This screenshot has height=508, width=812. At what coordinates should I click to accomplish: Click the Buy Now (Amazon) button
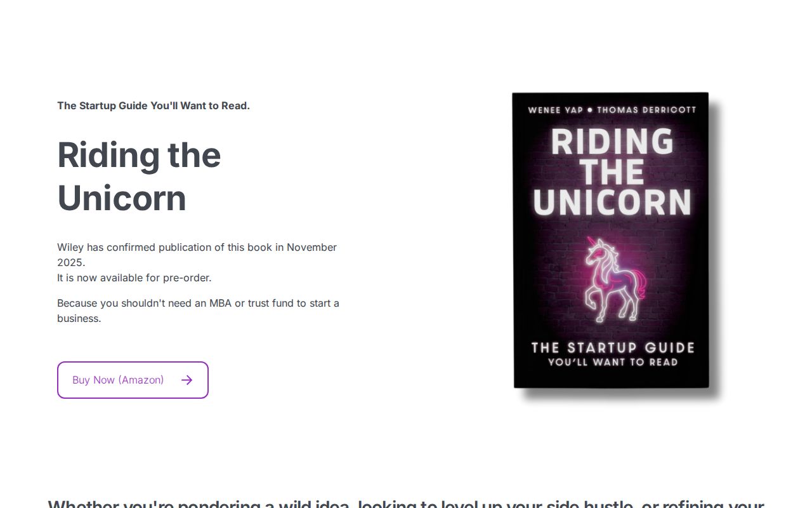click(x=133, y=380)
